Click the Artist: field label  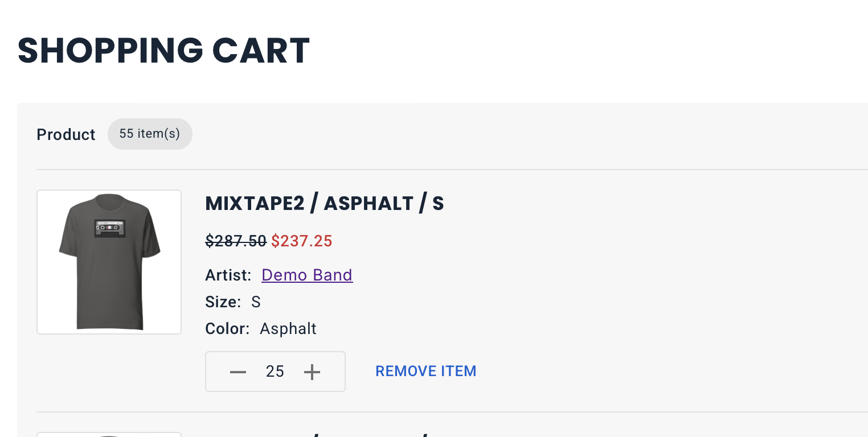point(228,275)
